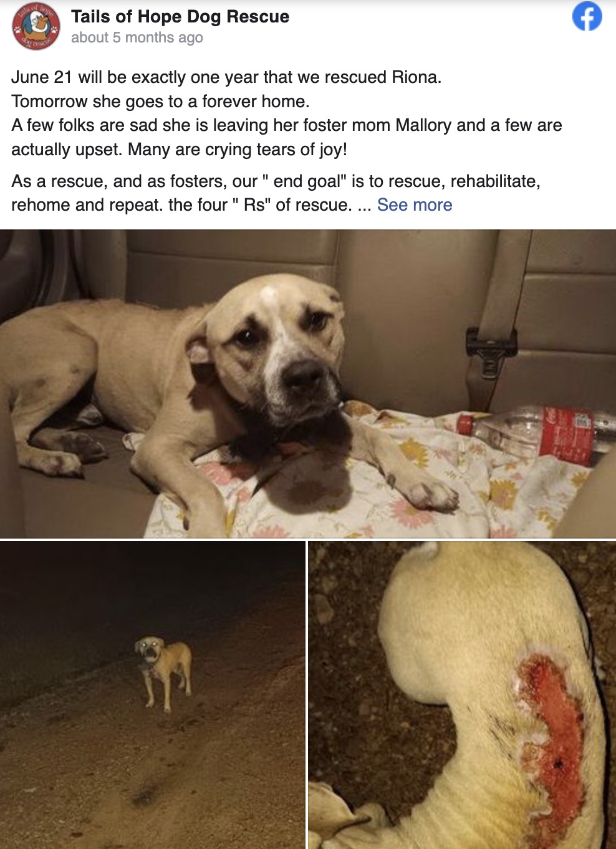Open the Facebook logo icon
Screen dimensions: 616x849
(x=587, y=17)
